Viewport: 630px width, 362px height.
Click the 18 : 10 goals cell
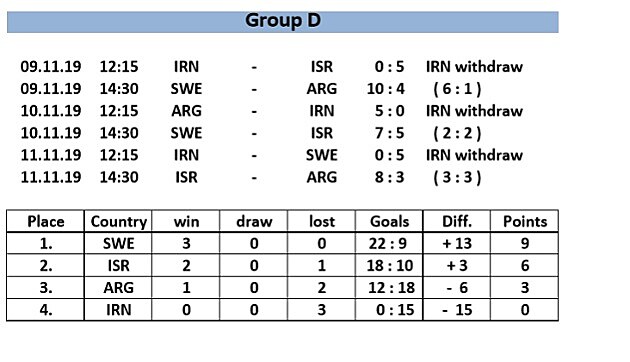coord(389,266)
